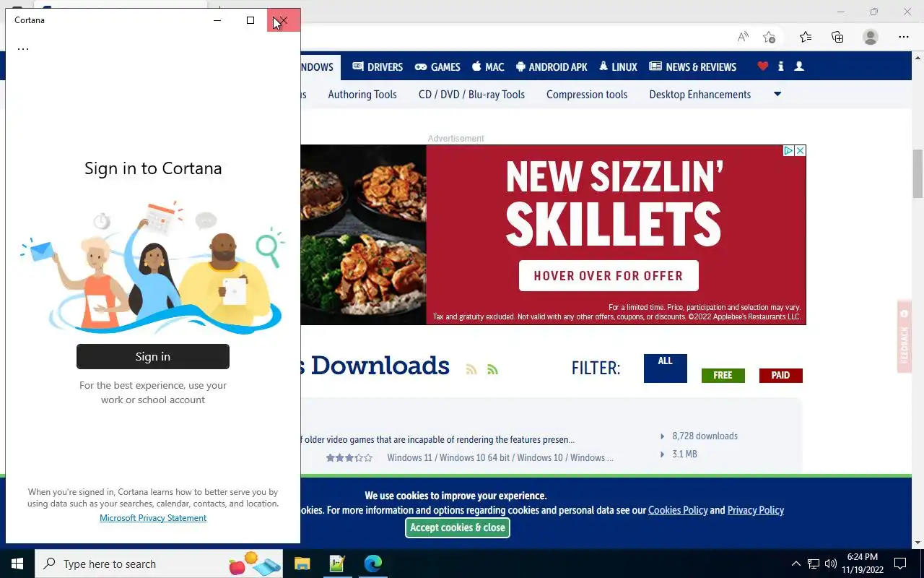Maximize the Cortana window
Screen dimensions: 924x578
coord(250,20)
